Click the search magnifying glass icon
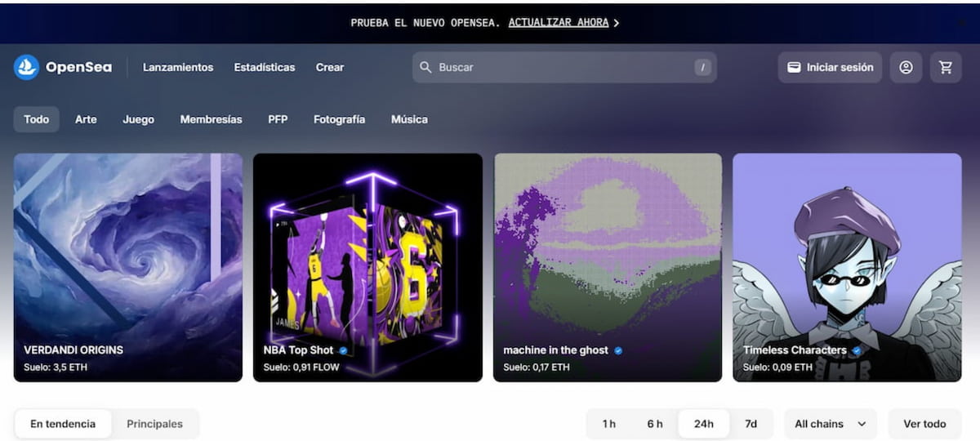Viewport: 980px width, 441px height. click(x=425, y=67)
